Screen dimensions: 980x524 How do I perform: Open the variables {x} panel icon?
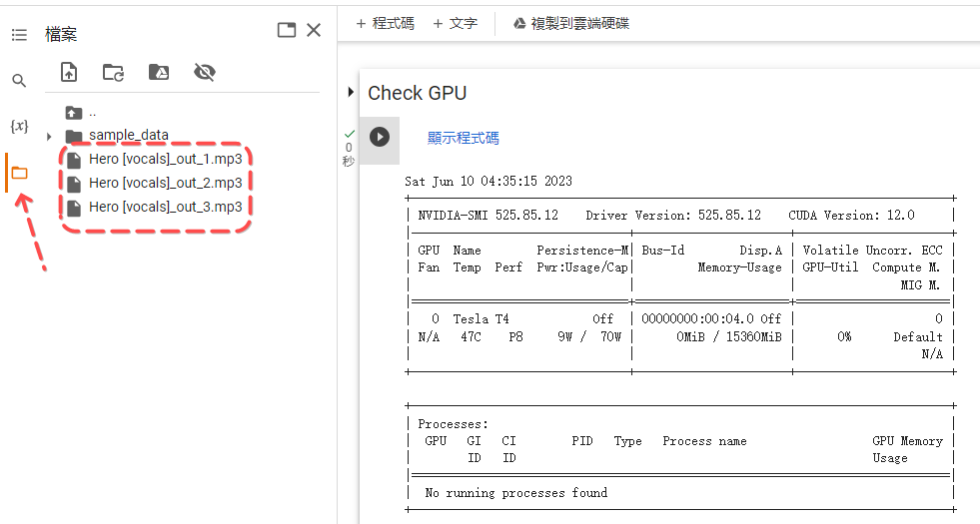click(19, 126)
